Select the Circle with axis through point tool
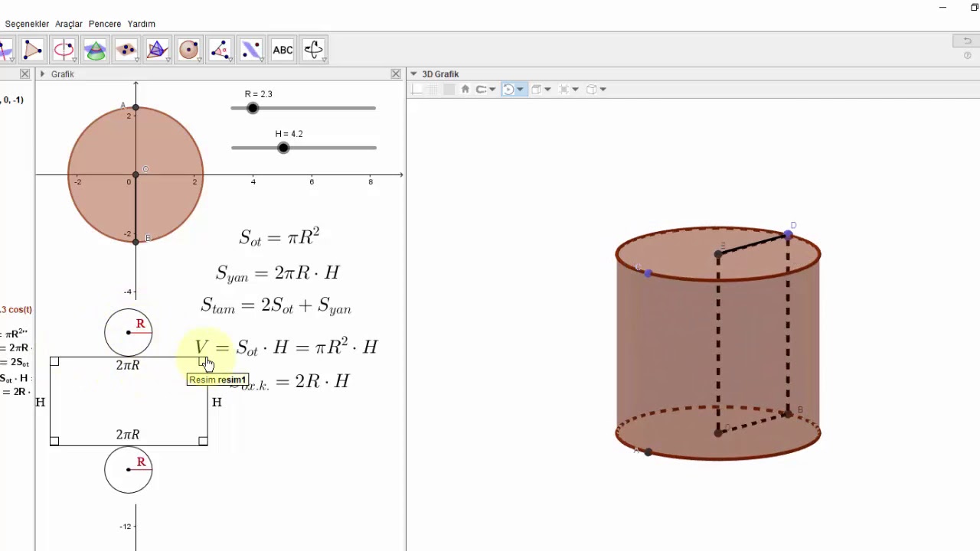Image resolution: width=980 pixels, height=551 pixels. (64, 50)
